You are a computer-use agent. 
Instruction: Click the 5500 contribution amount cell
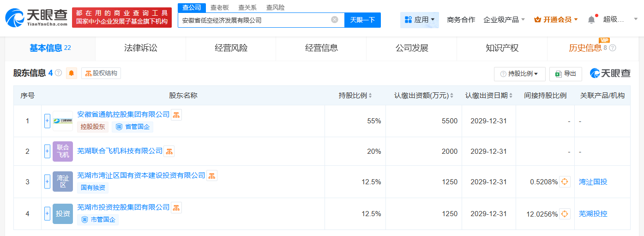(424, 121)
